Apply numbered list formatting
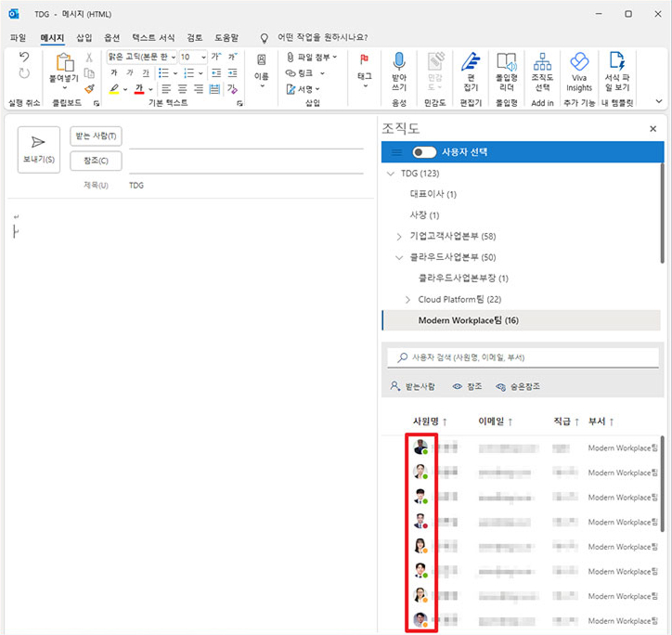Screen dimensions: 672x635 [x=189, y=73]
